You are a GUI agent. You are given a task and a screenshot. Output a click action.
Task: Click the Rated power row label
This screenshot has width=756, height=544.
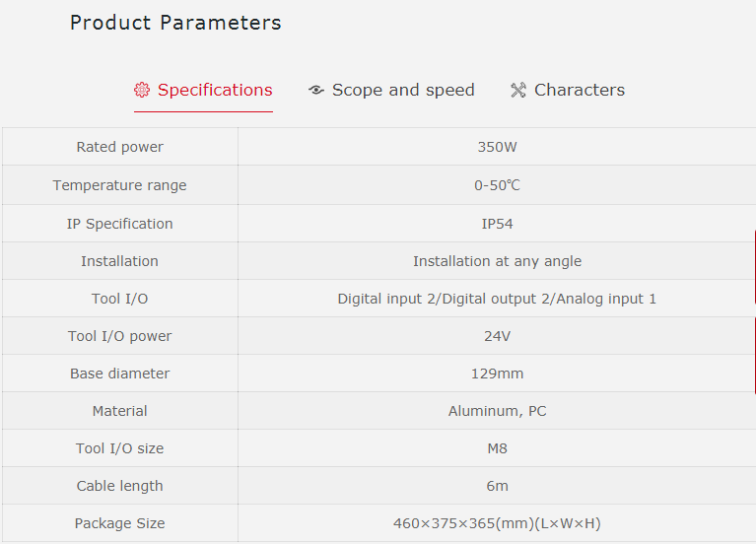coord(120,147)
